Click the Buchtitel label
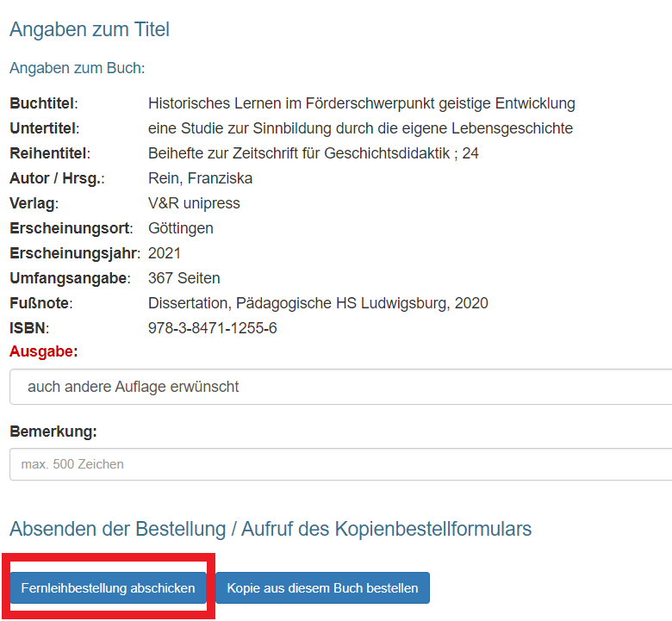This screenshot has width=672, height=621. pyautogui.click(x=44, y=103)
